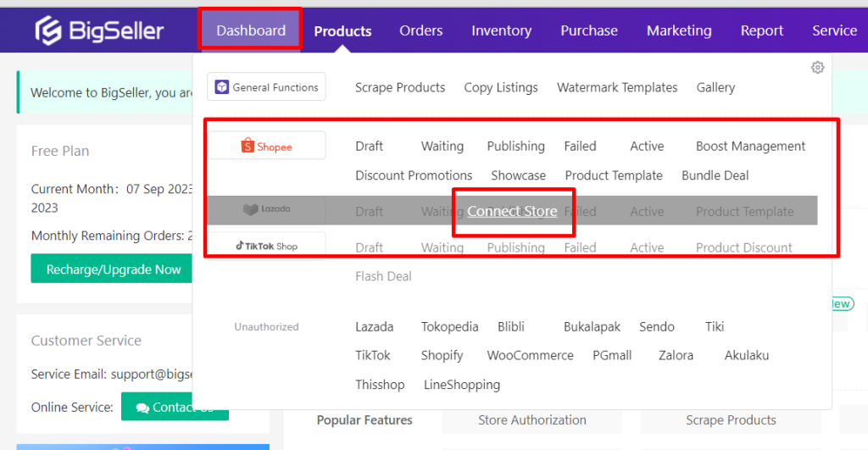868x450 pixels.
Task: Open Shopee Failed listings
Action: point(580,146)
